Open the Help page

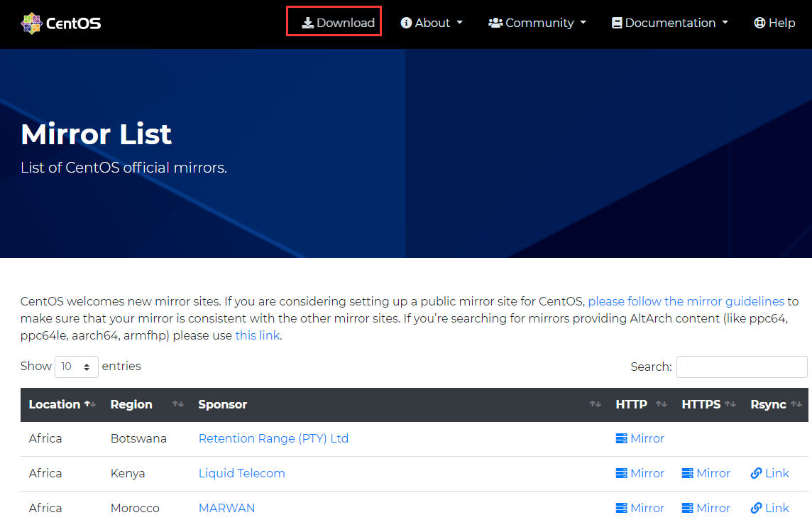(x=774, y=23)
